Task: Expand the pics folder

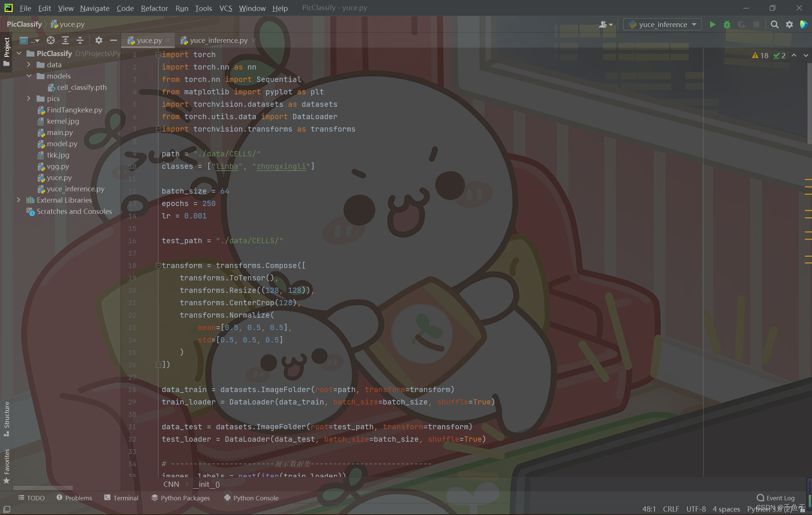Action: pyautogui.click(x=29, y=98)
